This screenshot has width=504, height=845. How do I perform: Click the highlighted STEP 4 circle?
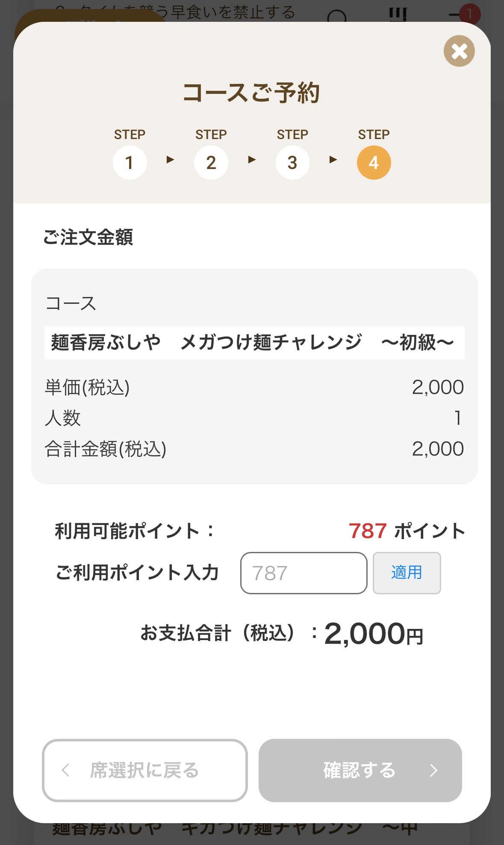click(374, 163)
